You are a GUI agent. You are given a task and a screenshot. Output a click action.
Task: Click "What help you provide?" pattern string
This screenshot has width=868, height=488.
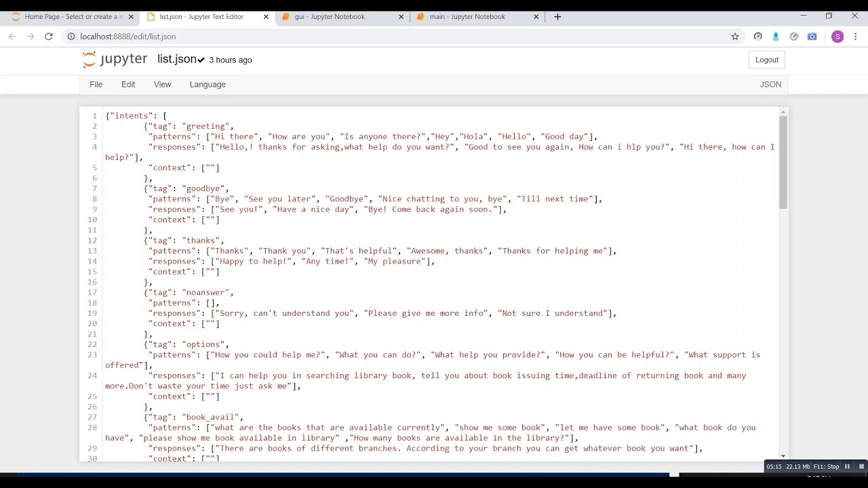click(x=488, y=355)
